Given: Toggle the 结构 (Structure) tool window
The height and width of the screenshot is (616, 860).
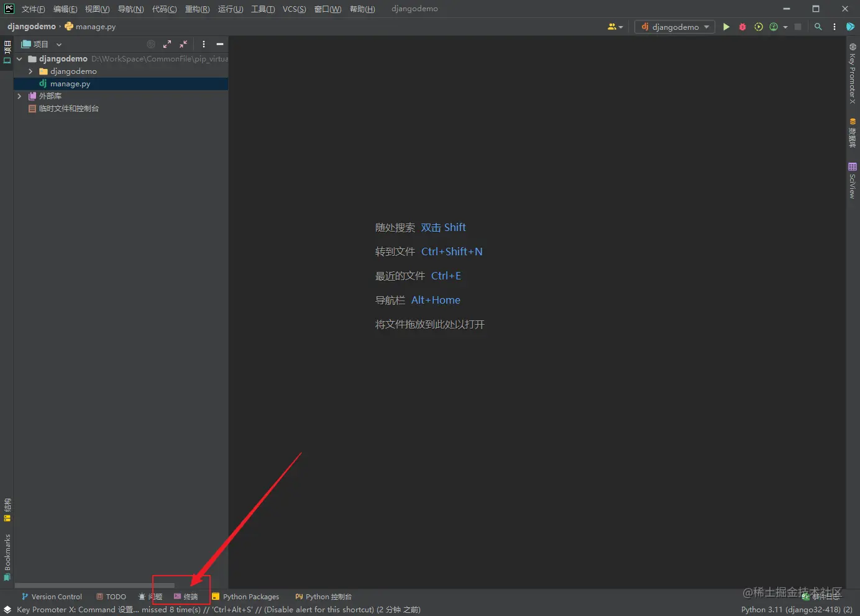Looking at the screenshot, I should pyautogui.click(x=7, y=510).
